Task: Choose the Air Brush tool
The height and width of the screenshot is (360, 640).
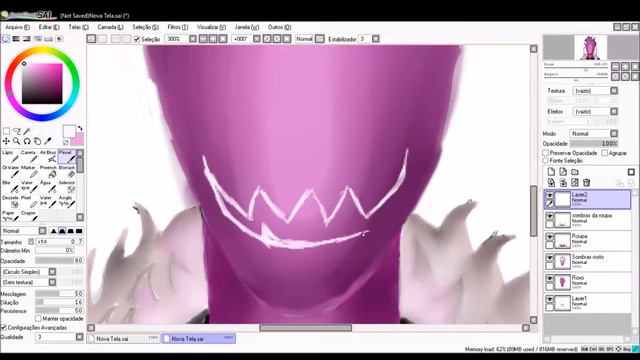Action: 48,156
